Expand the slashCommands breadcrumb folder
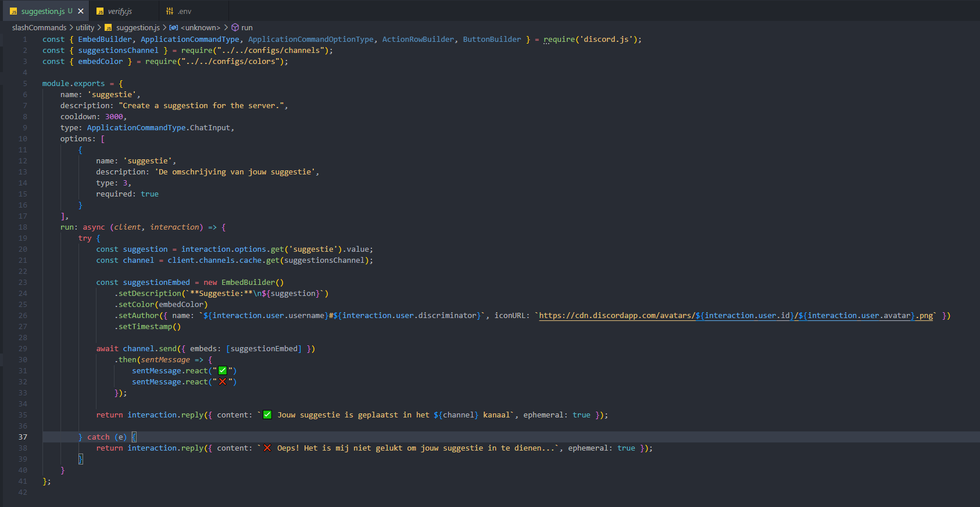 point(39,27)
